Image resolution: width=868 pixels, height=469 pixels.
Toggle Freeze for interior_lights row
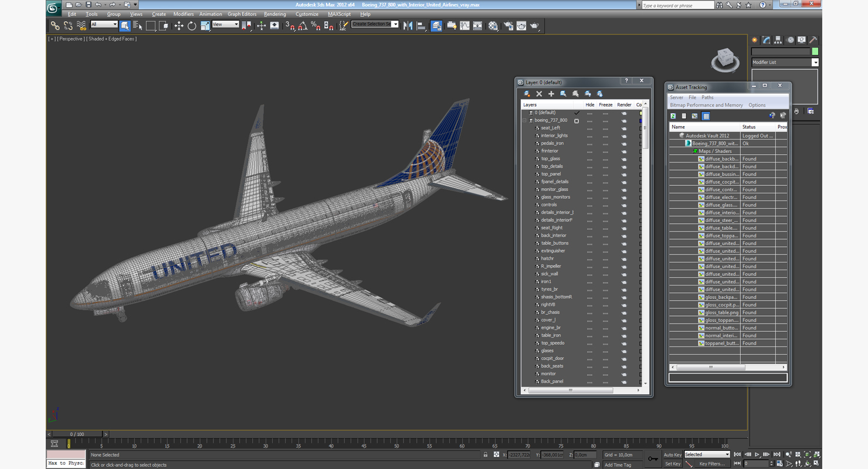[605, 136]
